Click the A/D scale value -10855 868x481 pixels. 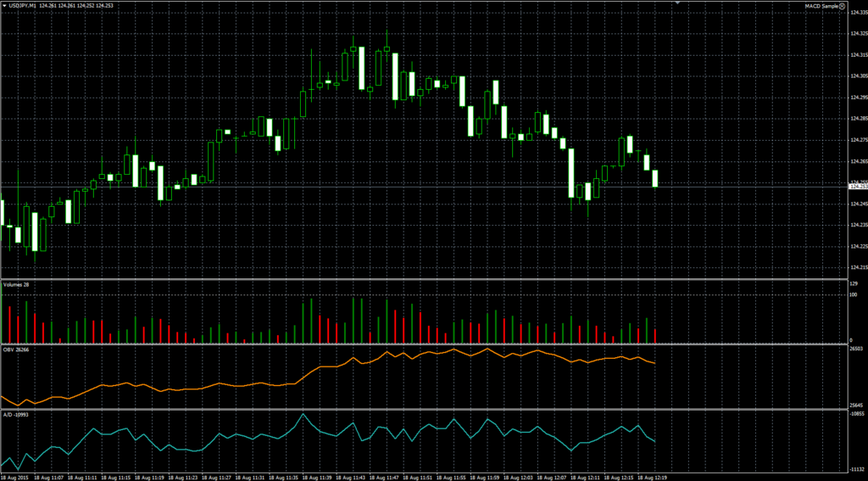tap(857, 415)
